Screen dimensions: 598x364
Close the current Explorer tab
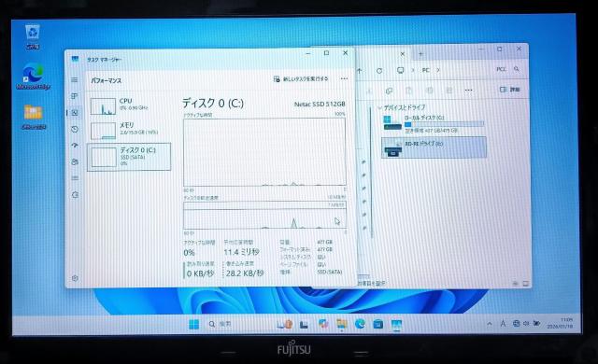tap(403, 54)
